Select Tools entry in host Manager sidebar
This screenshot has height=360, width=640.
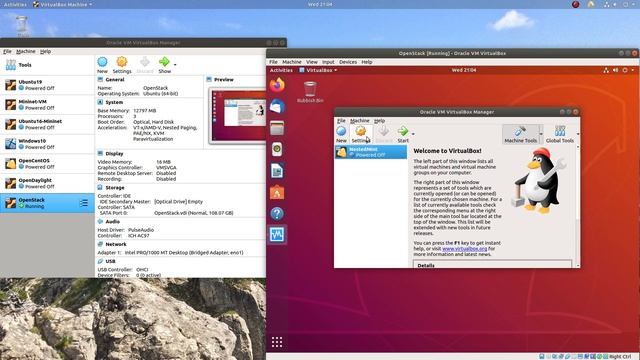pos(47,65)
